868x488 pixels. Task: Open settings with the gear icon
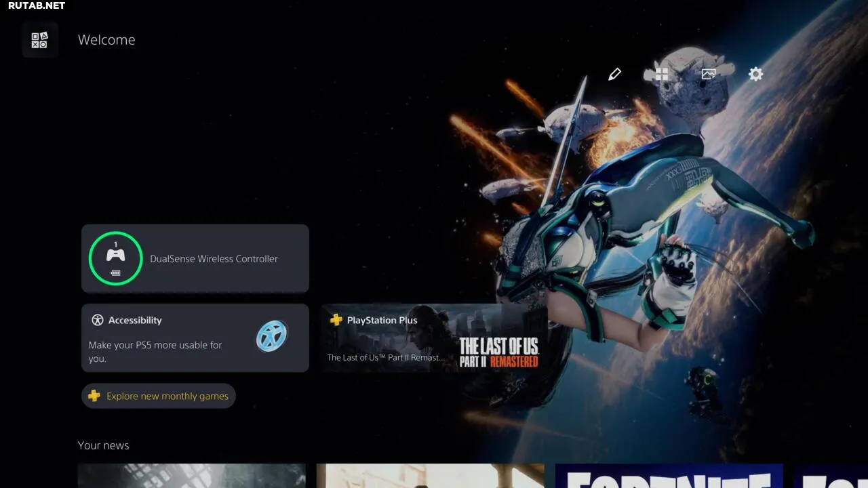tap(755, 74)
